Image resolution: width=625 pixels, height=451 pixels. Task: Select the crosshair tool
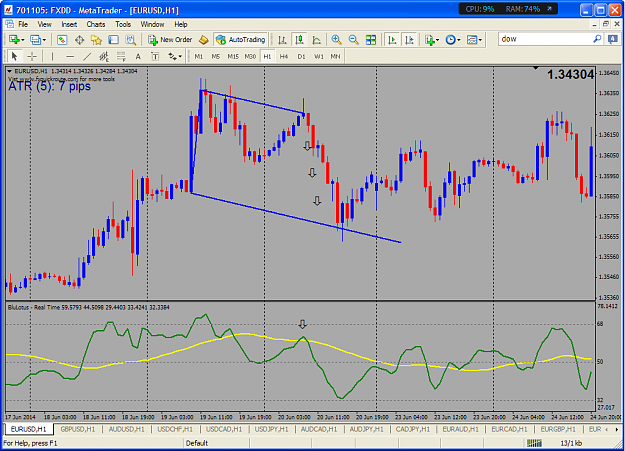pyautogui.click(x=32, y=56)
